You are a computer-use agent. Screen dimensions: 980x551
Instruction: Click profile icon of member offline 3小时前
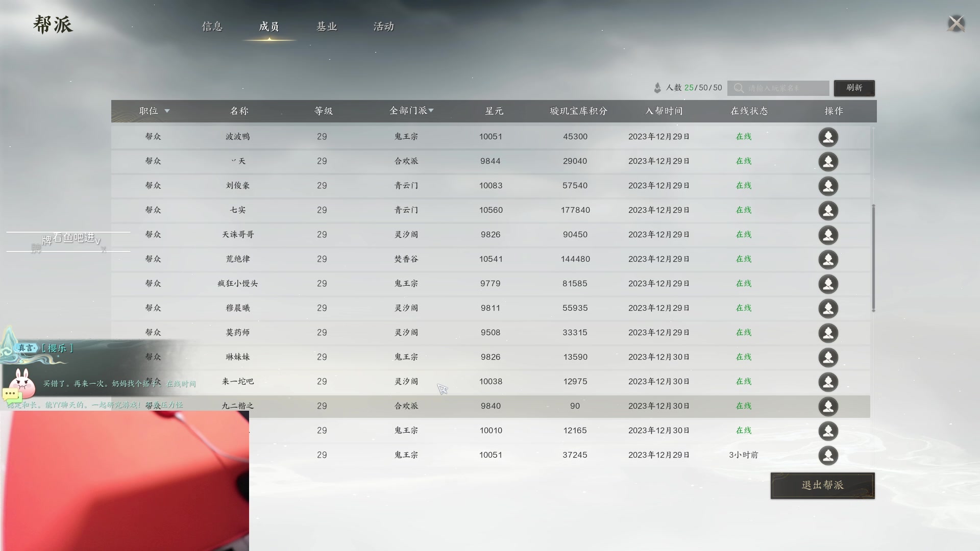[828, 456]
